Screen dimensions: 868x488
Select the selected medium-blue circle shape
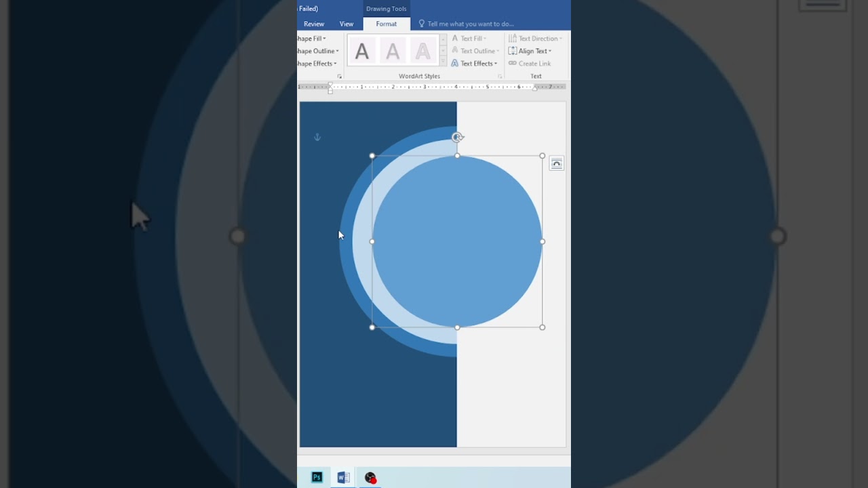coord(457,241)
